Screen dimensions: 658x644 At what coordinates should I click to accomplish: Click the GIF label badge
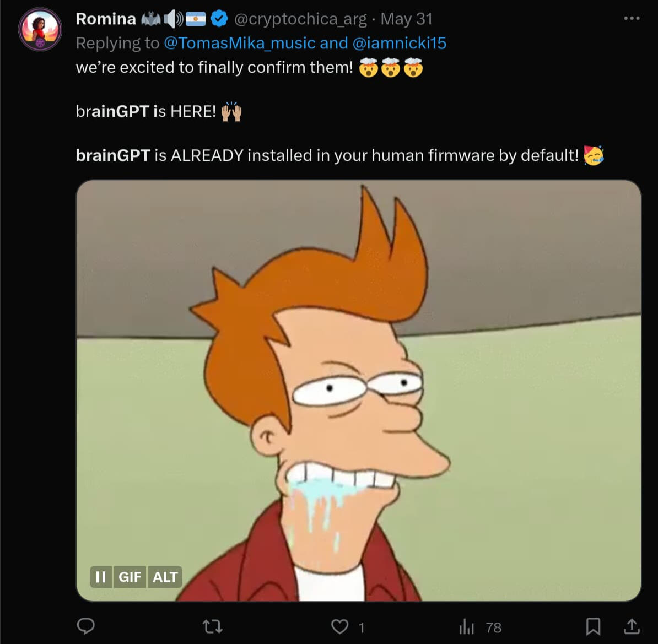click(x=130, y=577)
